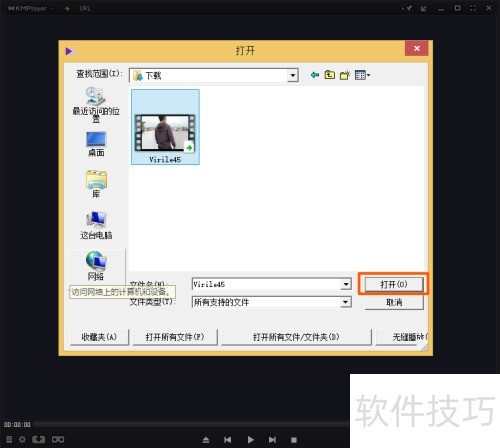The image size is (500, 448).
Task: Click the Play button in KMPlayer
Action: click(x=251, y=440)
